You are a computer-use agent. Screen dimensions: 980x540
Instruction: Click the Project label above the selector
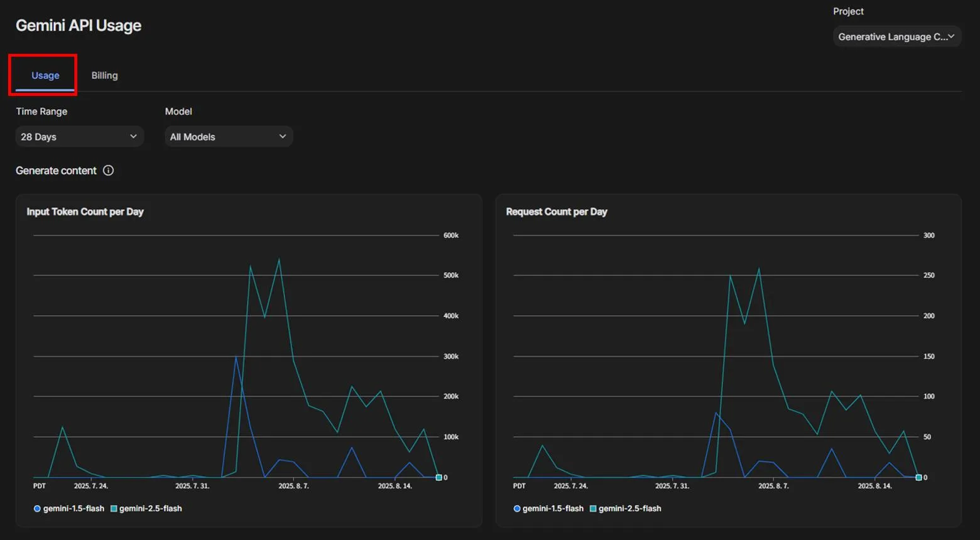pyautogui.click(x=848, y=11)
